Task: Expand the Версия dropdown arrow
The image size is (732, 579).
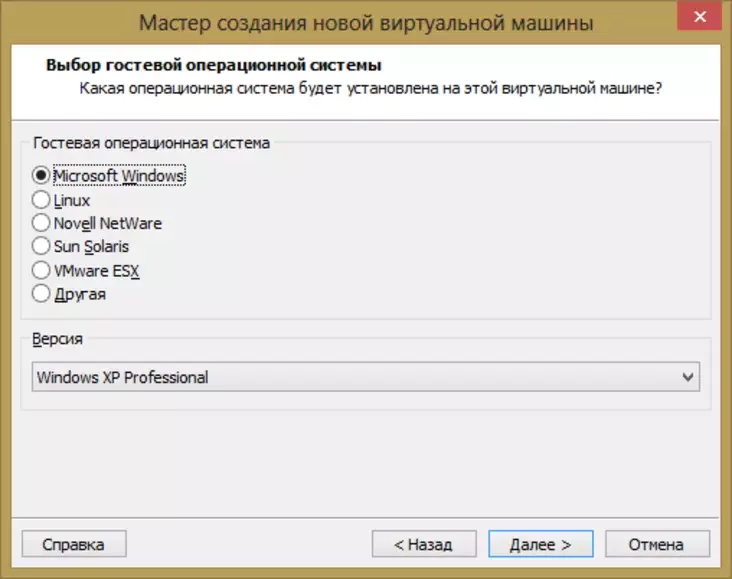Action: 687,377
